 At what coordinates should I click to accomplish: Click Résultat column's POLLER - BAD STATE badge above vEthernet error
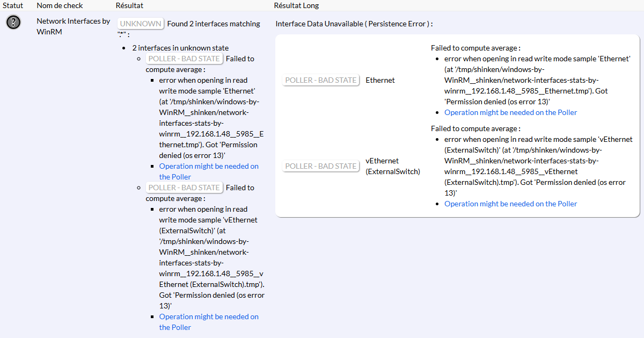(x=184, y=188)
